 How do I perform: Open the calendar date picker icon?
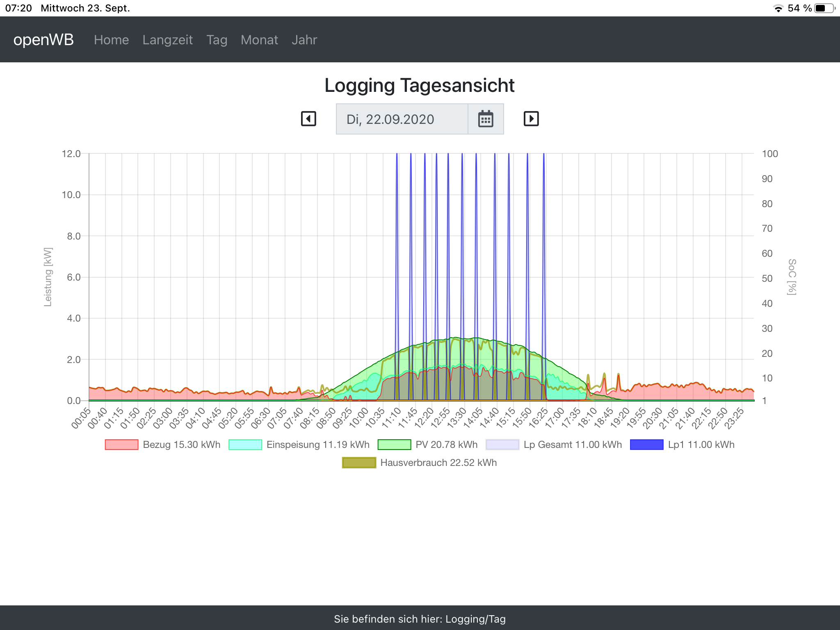(486, 119)
